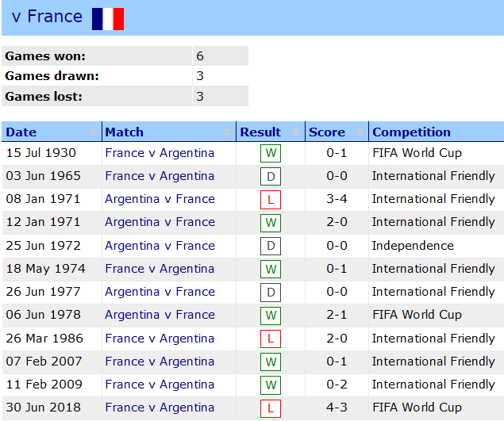Click the L result badge for 08 Jan 1971
This screenshot has width=504, height=421.
click(x=271, y=199)
